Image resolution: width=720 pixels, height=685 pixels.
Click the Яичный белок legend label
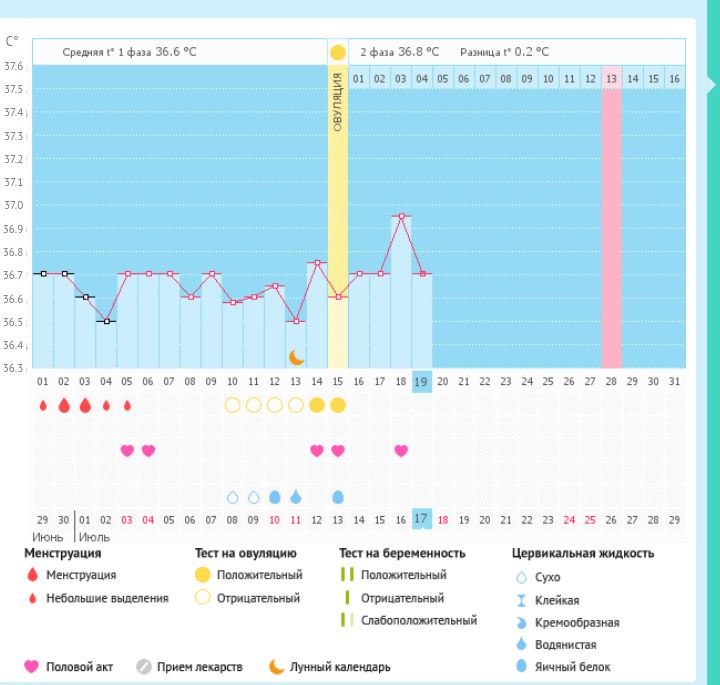(573, 667)
